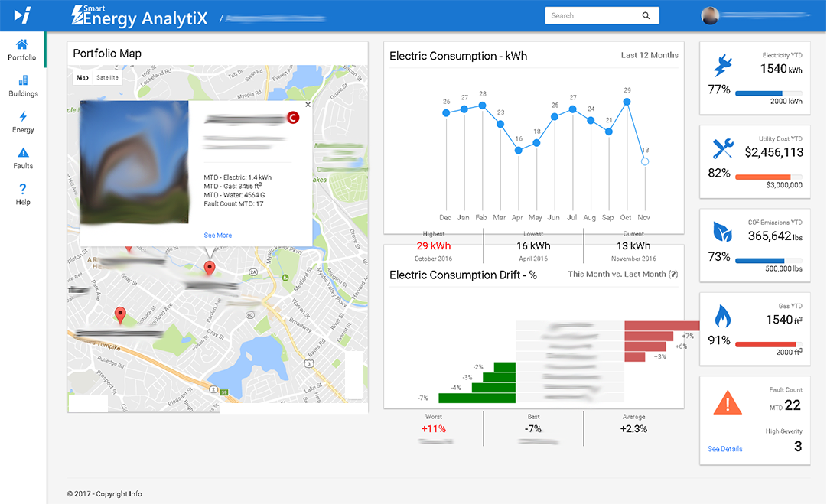
Task: Click the +3% red drift bar
Action: 634,357
